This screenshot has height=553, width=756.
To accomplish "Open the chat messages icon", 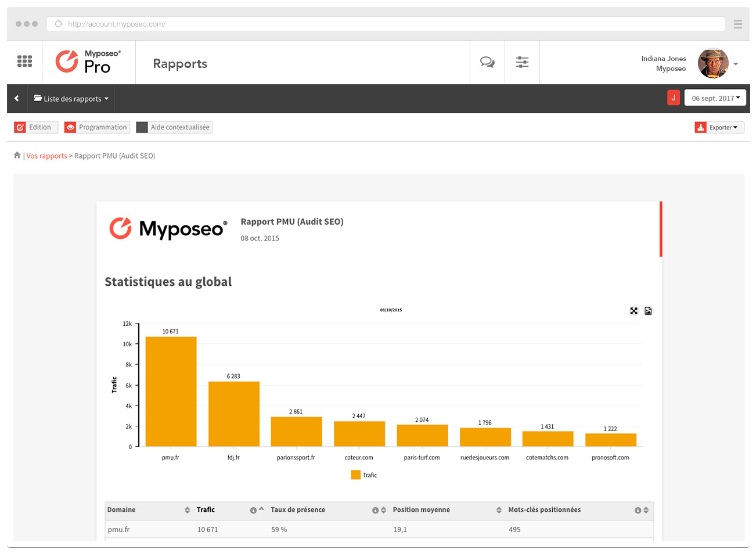I will pos(487,62).
